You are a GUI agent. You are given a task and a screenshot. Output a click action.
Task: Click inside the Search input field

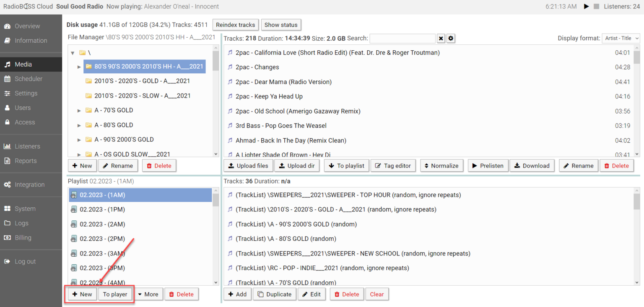click(402, 38)
